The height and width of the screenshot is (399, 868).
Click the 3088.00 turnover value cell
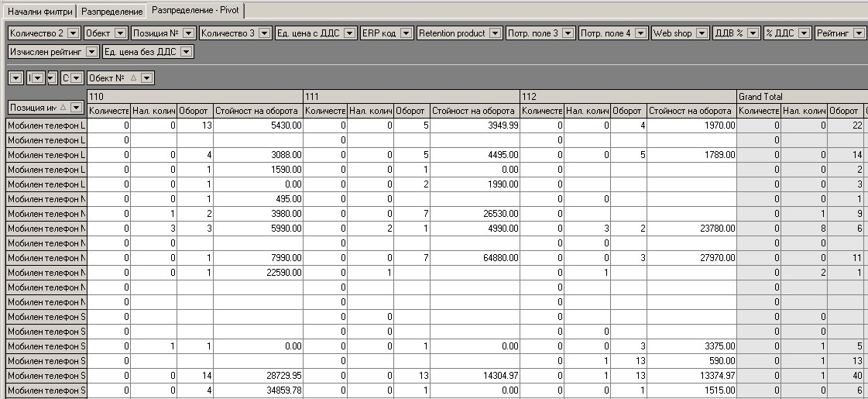[259, 155]
